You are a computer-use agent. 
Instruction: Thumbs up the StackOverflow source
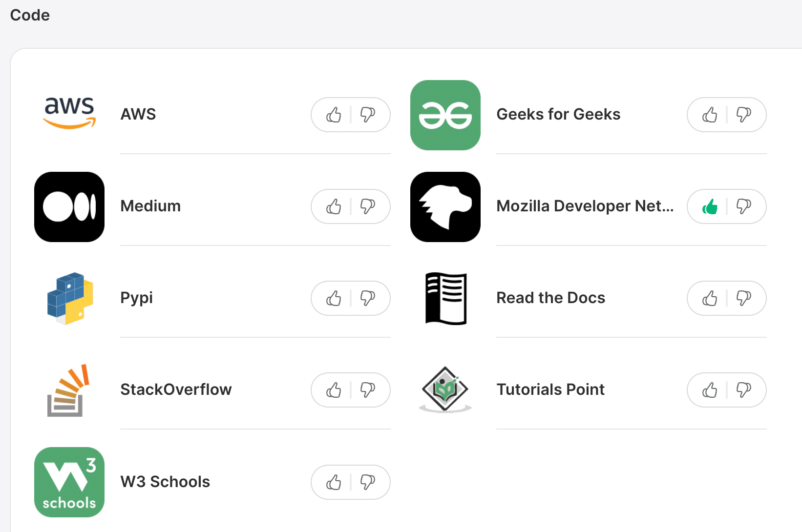click(334, 390)
